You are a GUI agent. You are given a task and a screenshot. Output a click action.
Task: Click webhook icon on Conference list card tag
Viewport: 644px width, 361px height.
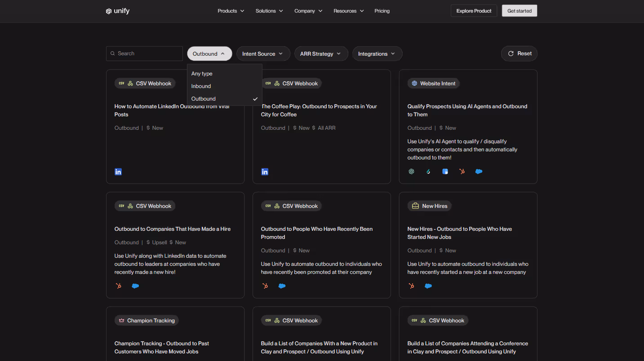point(423,321)
